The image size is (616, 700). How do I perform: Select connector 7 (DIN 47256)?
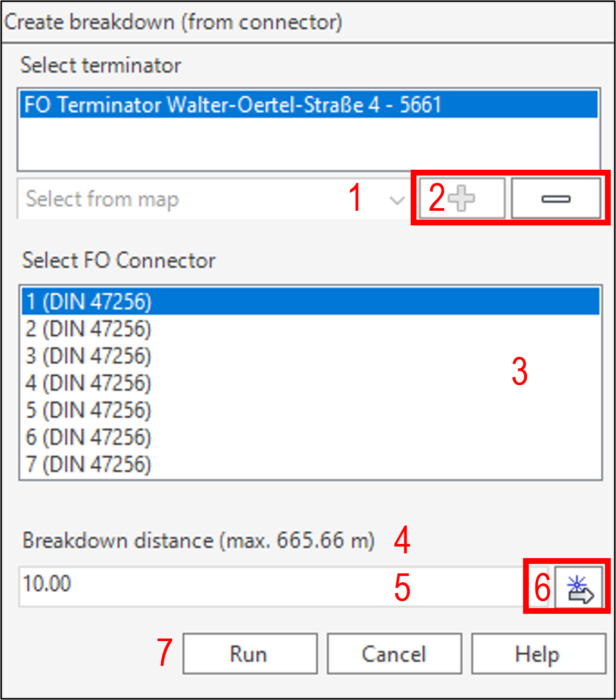(89, 465)
